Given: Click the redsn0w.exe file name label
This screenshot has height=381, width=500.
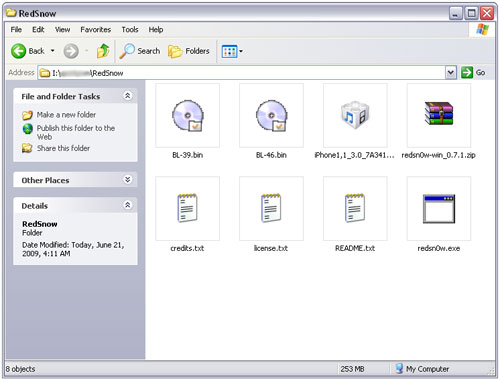Looking at the screenshot, I should click(439, 248).
